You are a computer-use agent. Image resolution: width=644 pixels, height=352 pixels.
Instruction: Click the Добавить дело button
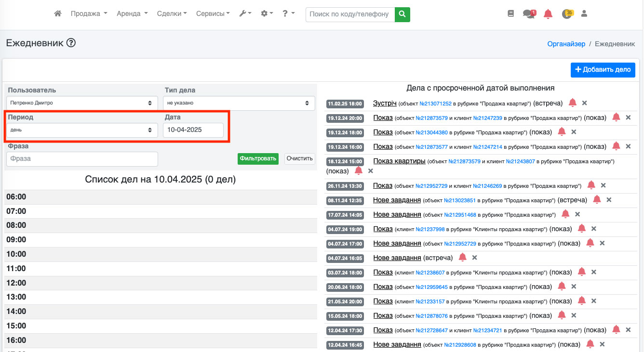click(x=603, y=70)
